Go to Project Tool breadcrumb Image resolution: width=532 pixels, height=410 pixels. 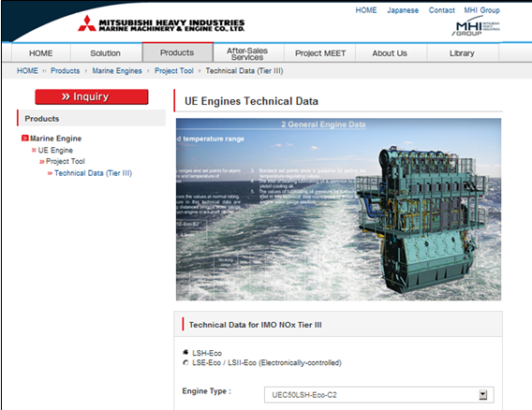point(174,70)
